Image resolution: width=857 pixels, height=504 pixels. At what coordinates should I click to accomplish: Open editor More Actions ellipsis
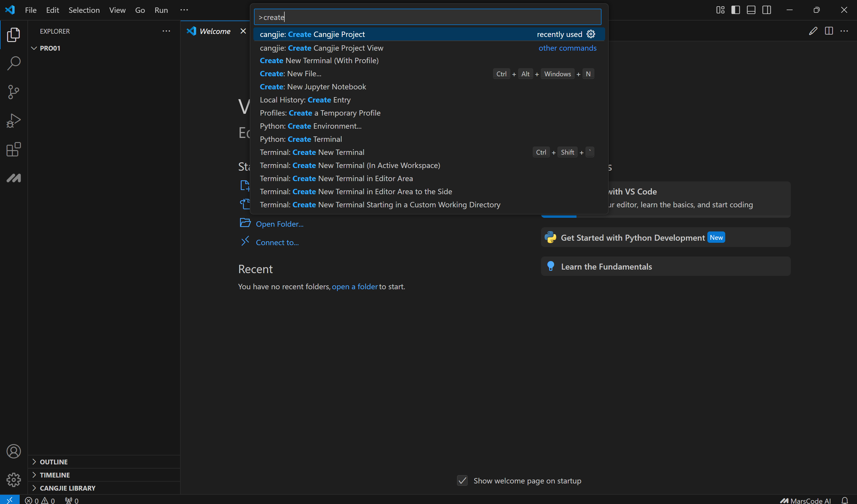coord(844,31)
